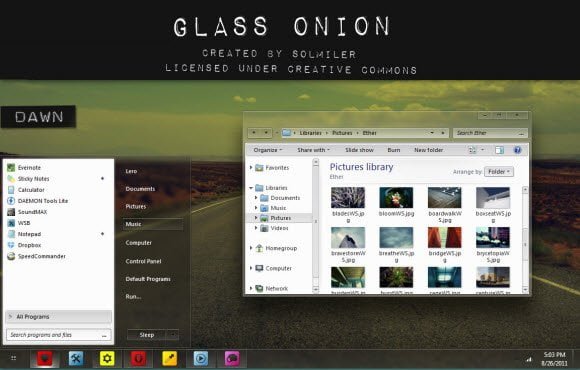Open Control Panel from Start menu

coord(143,261)
